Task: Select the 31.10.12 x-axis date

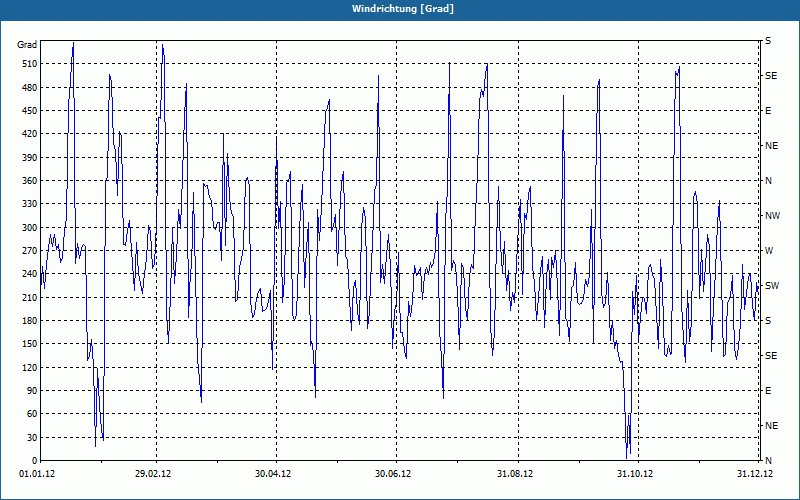Action: point(635,474)
